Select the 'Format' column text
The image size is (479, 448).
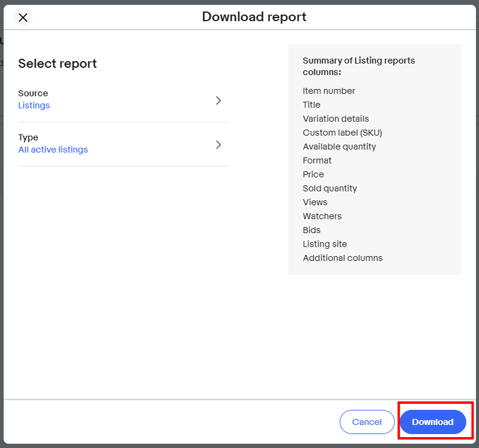pos(317,160)
